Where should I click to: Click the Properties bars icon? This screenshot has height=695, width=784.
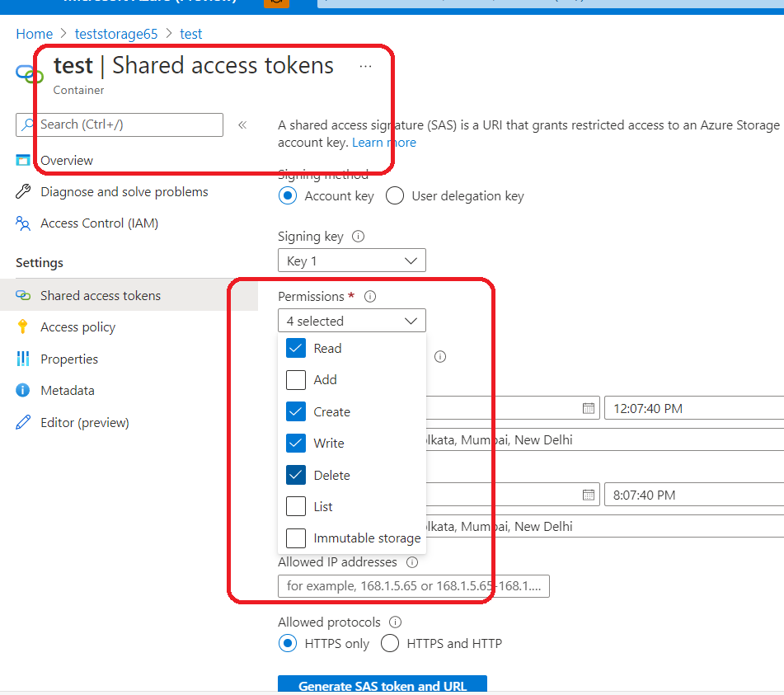pos(23,359)
